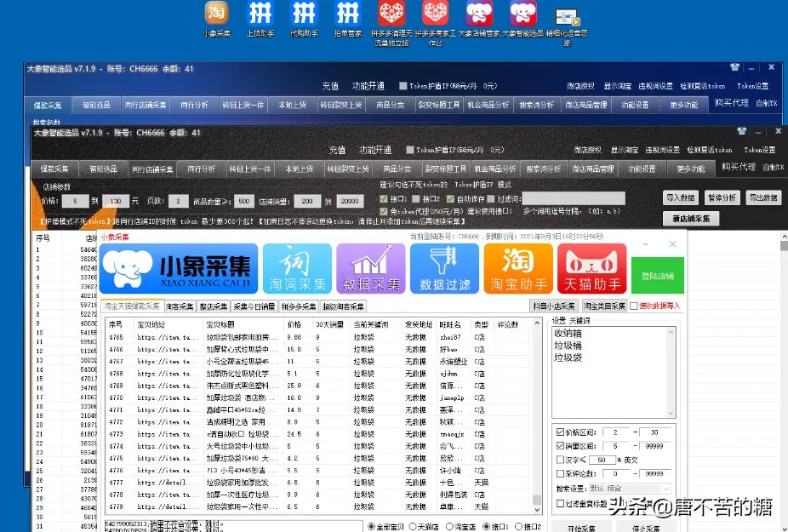The width and height of the screenshot is (788, 532).
Task: Open the 大象智能选品 desktop shortcut
Action: 522,19
